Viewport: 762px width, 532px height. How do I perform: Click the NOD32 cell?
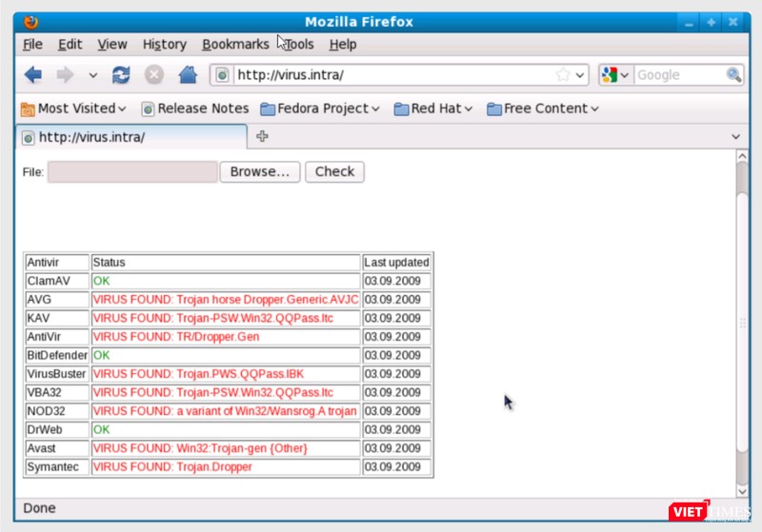(x=57, y=411)
